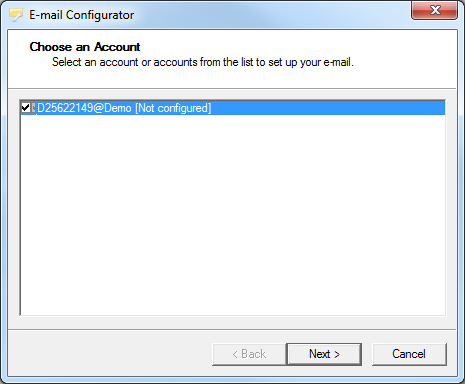Click the grey footer area left of Back

point(110,354)
